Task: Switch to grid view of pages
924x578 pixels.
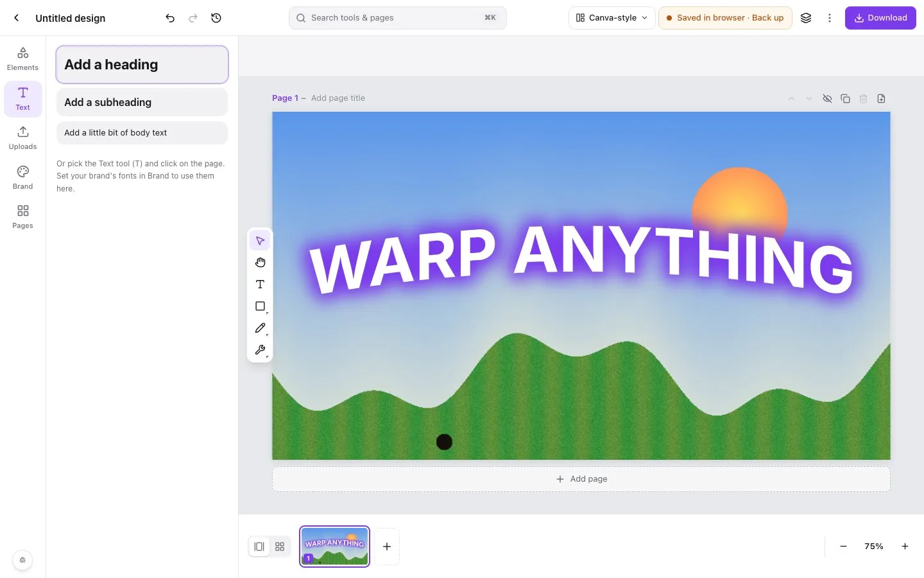Action: (x=280, y=547)
